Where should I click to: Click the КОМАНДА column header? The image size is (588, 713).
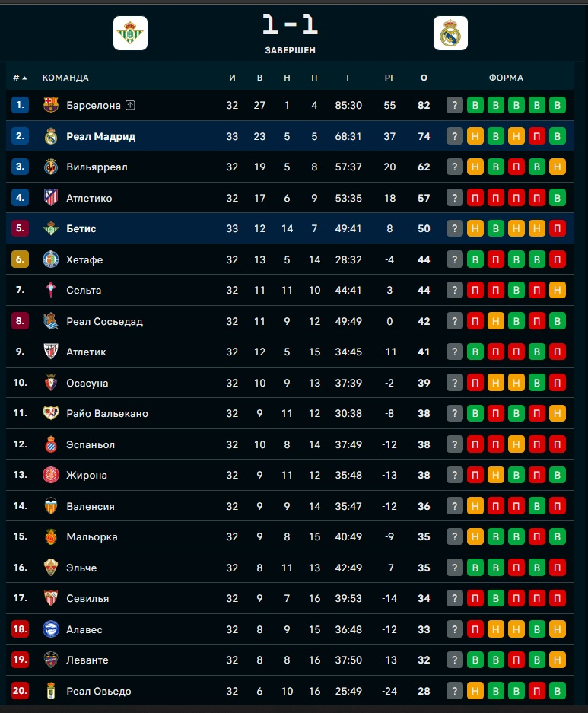click(65, 78)
